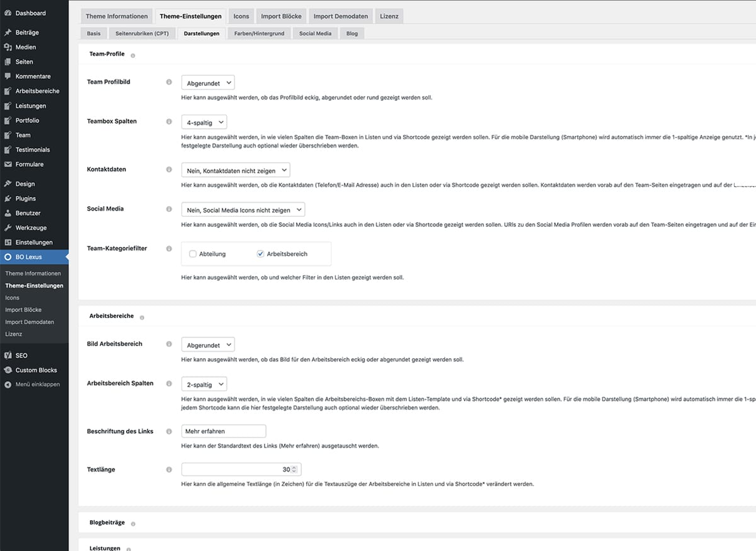The height and width of the screenshot is (551, 756).
Task: Enable the Abteilung filter checkbox
Action: click(193, 254)
